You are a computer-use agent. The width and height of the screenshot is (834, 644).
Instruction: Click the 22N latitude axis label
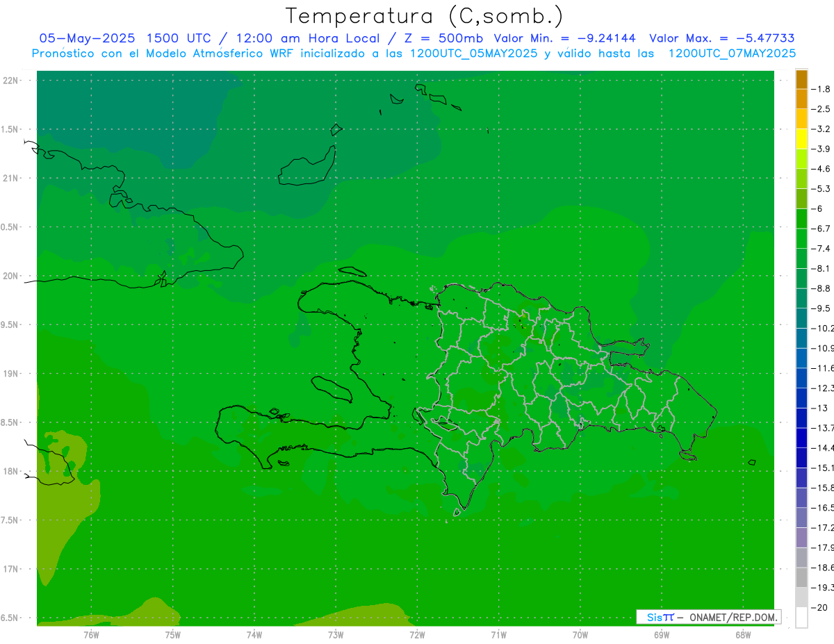point(11,81)
